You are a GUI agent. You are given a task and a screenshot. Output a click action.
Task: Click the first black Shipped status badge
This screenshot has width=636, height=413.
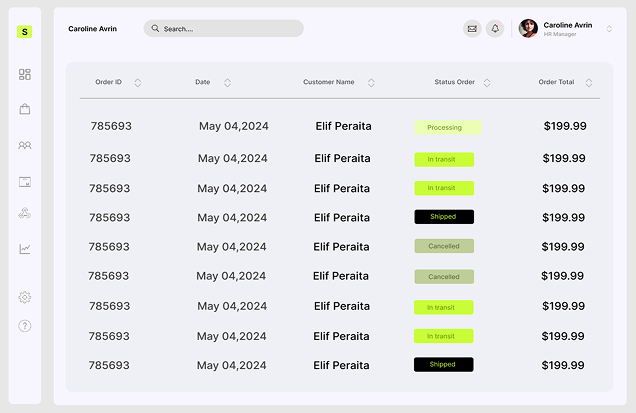pos(444,217)
